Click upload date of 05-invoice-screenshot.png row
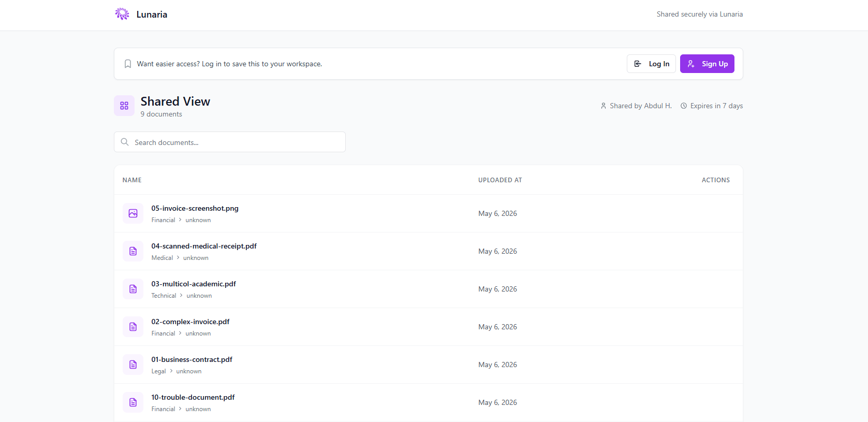The width and height of the screenshot is (868, 422). click(497, 213)
